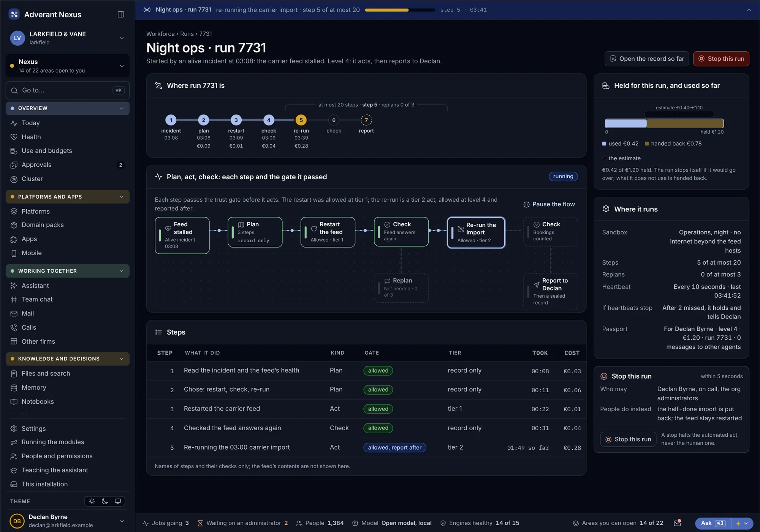The height and width of the screenshot is (532, 760).
Task: Navigate to Files and search
Action: click(68, 374)
